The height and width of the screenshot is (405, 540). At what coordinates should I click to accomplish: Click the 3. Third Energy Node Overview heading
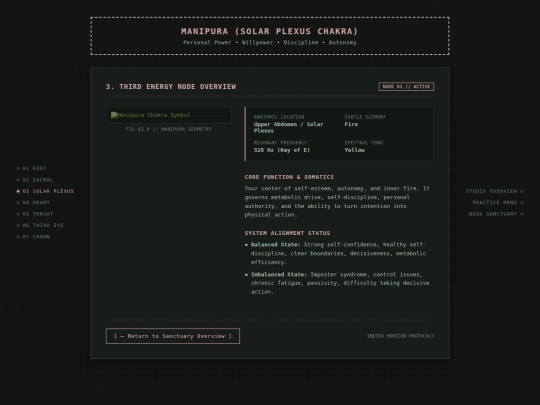pyautogui.click(x=171, y=87)
